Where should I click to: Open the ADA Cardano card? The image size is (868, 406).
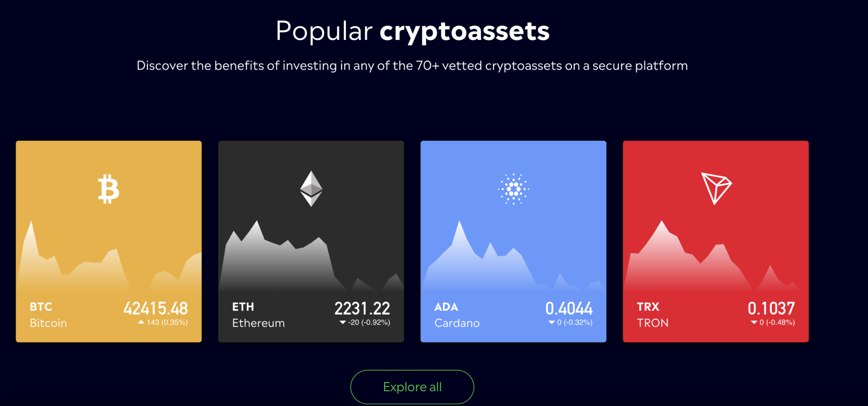pyautogui.click(x=513, y=242)
